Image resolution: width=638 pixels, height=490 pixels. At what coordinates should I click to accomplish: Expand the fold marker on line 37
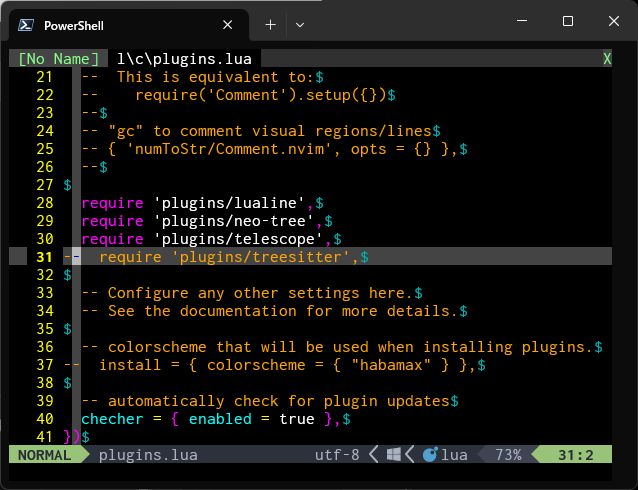pos(68,365)
